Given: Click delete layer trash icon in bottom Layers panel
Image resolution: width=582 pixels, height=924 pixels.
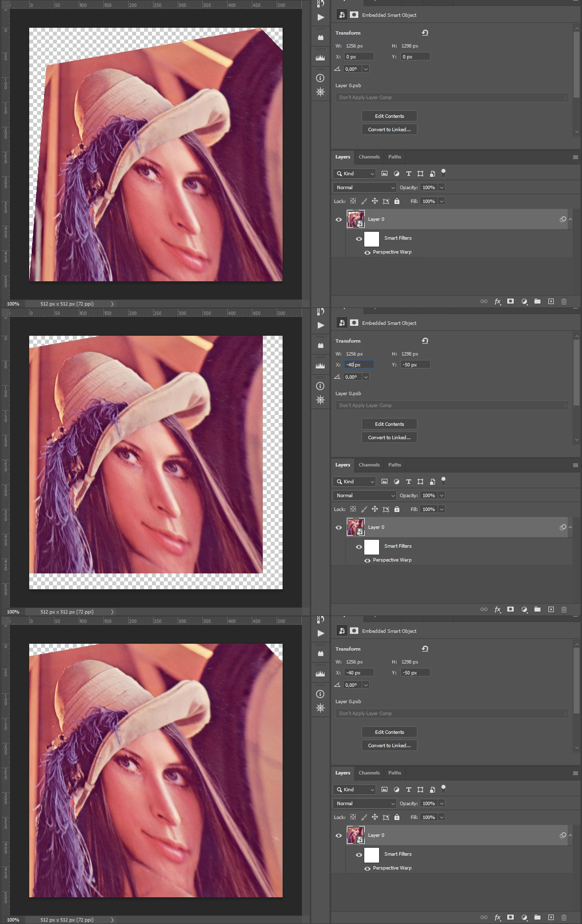Looking at the screenshot, I should coord(564,918).
